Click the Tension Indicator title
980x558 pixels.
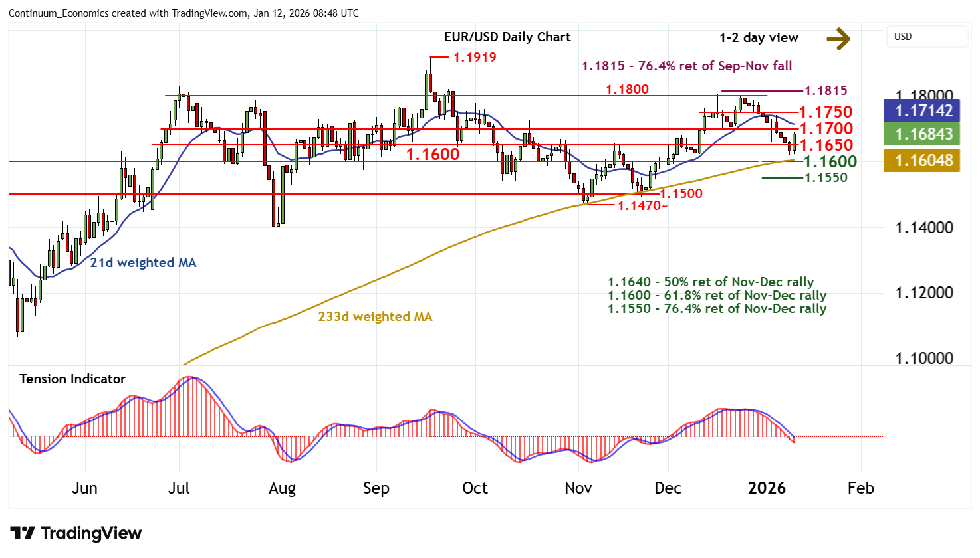click(x=72, y=379)
